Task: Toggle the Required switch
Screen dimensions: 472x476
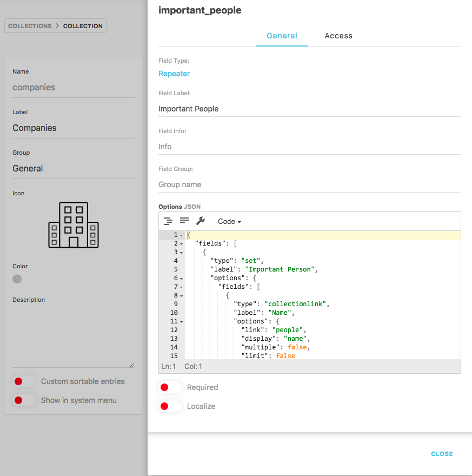Action: (x=170, y=387)
